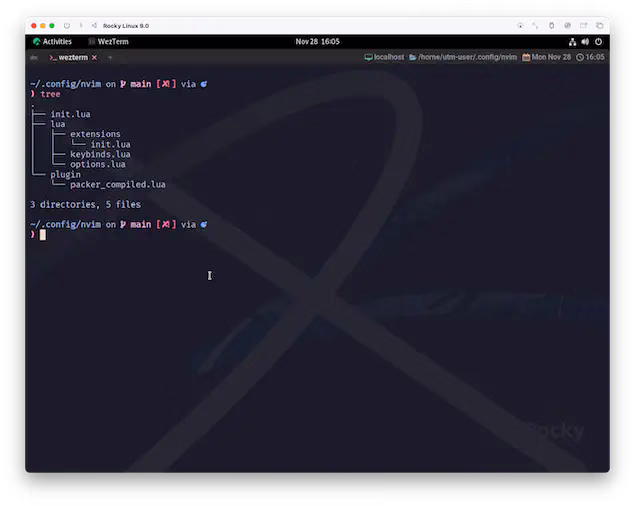This screenshot has height=506, width=635.
Task: Open the network status icon
Action: [x=572, y=42]
